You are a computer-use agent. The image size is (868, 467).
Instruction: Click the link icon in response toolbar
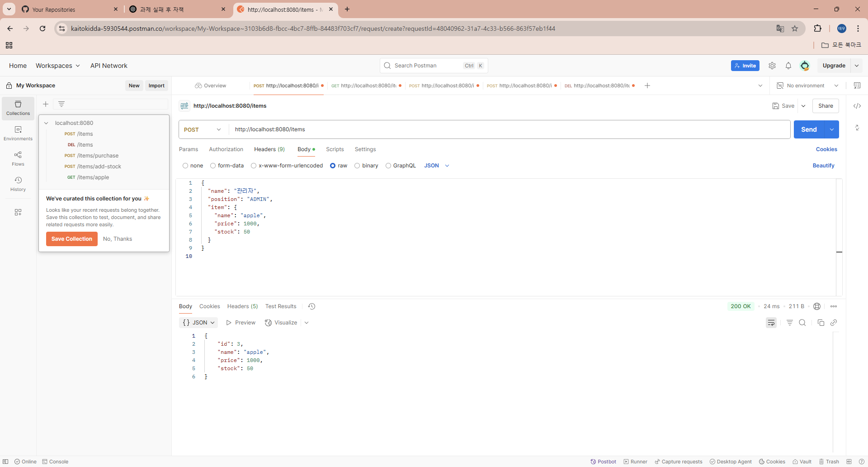point(834,323)
